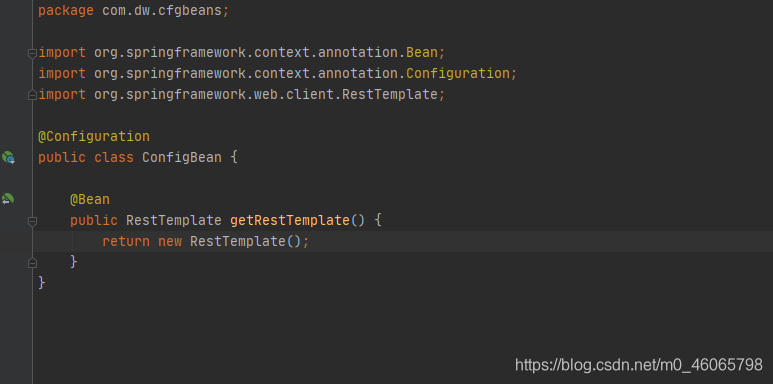Click the @Configuration annotation above the class
The width and height of the screenshot is (773, 384).
(x=94, y=137)
